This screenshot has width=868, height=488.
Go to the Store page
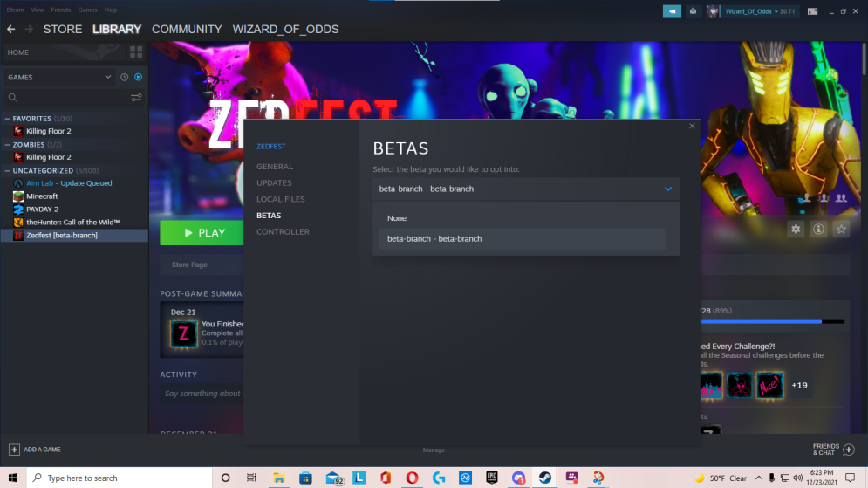tap(63, 30)
